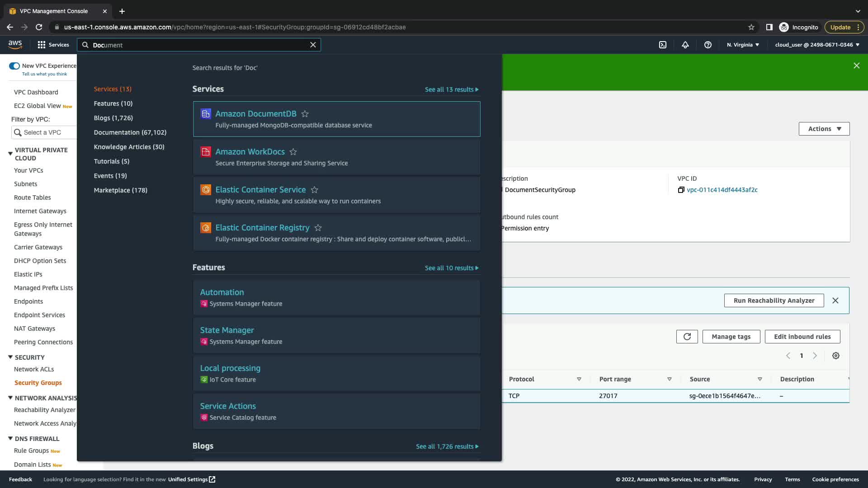
Task: Open Elastic Container Service result
Action: coord(260,190)
